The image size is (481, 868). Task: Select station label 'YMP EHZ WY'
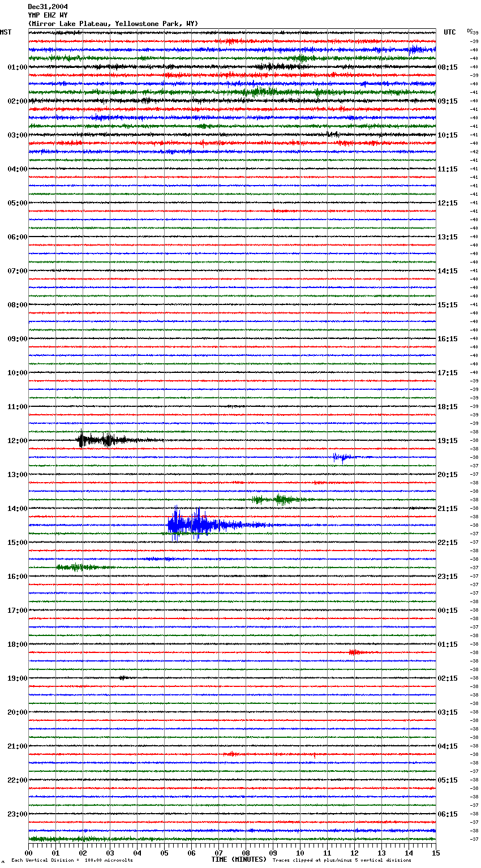pos(48,15)
